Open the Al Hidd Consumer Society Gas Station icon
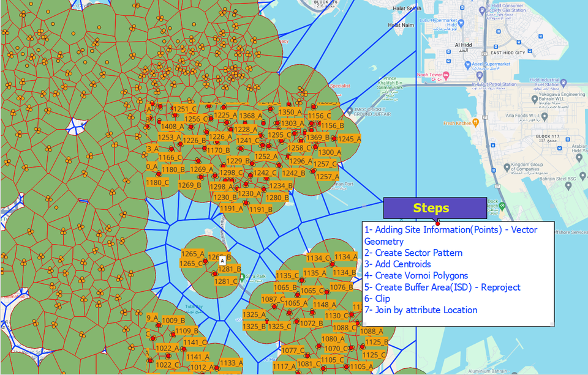The height and width of the screenshot is (375, 588). coord(481,10)
